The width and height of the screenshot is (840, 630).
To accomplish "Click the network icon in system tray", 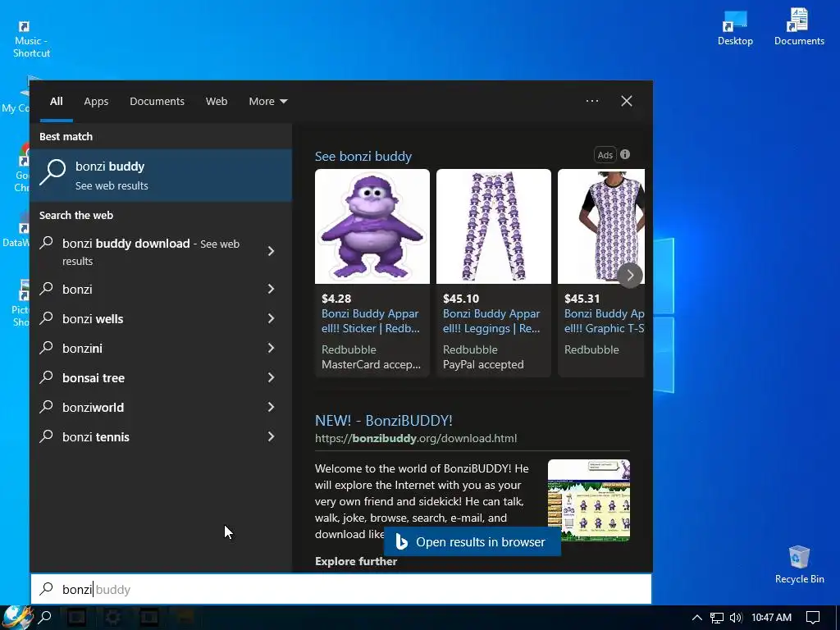I will (x=716, y=618).
